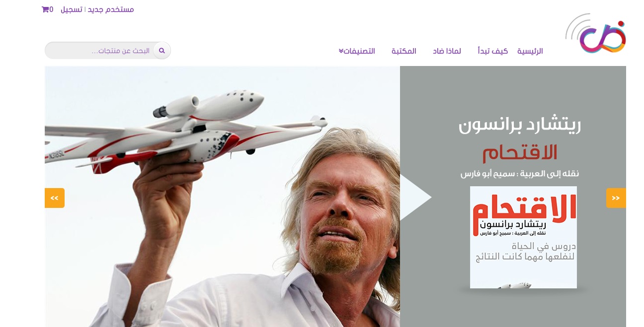This screenshot has width=644, height=327.
Task: Select the كيف تبدأ navigation item
Action: [x=493, y=51]
